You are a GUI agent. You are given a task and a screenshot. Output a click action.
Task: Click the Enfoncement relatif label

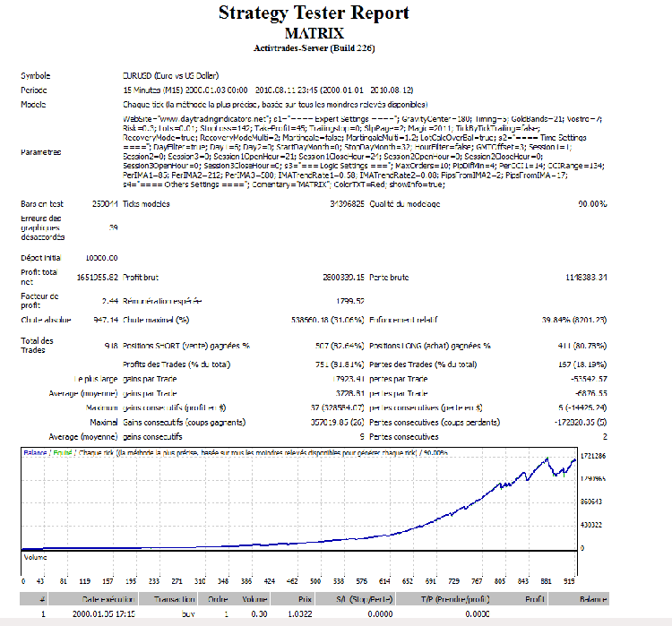click(x=403, y=320)
